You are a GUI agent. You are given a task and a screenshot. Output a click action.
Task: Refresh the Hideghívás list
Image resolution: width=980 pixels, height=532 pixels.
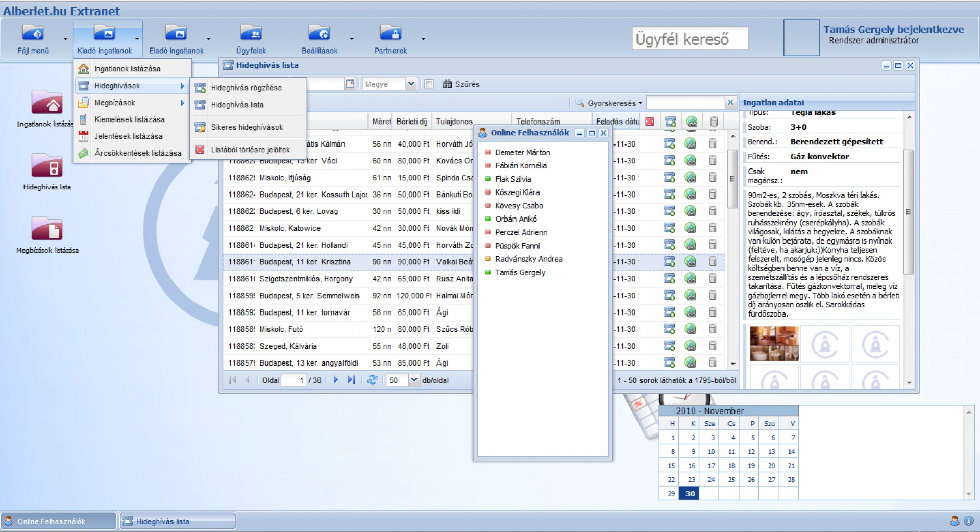click(x=373, y=380)
